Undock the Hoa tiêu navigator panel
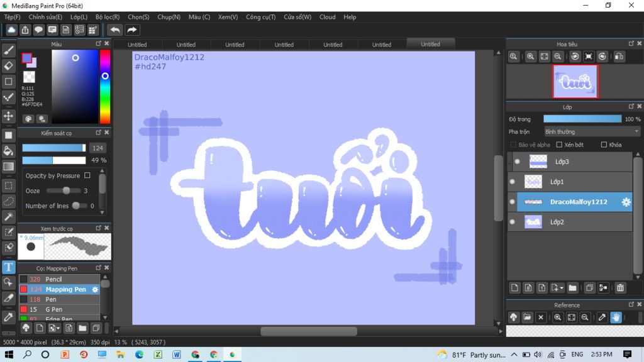Image resolution: width=644 pixels, height=362 pixels. 631,43
